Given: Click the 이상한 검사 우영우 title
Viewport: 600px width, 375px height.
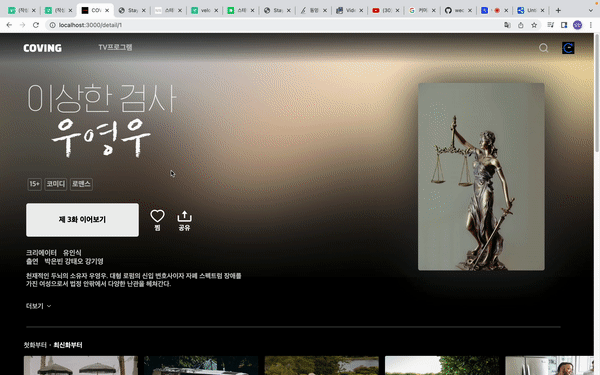Looking at the screenshot, I should coord(102,121).
